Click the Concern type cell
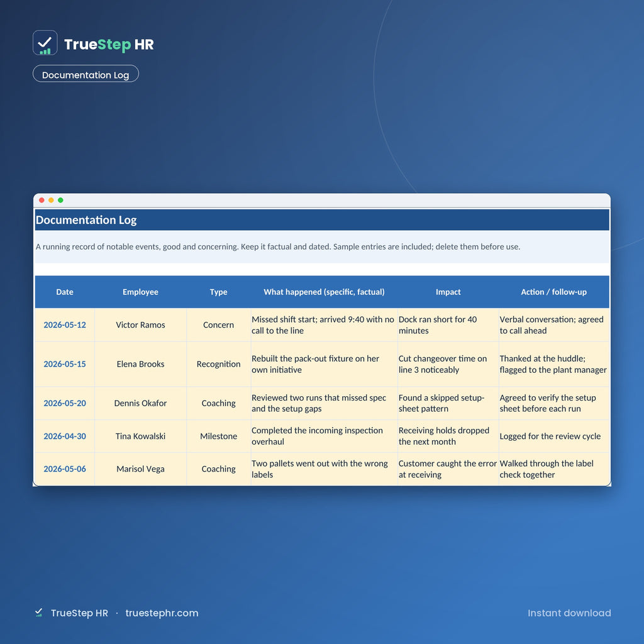This screenshot has height=644, width=644. pos(218,325)
